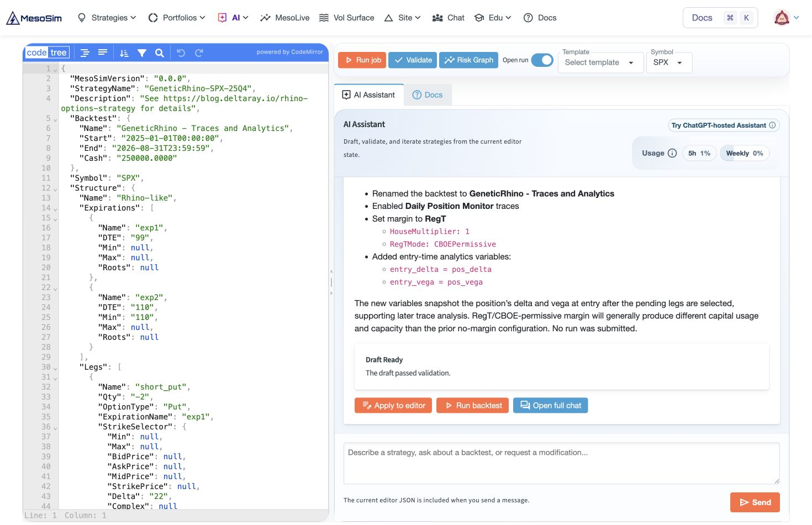Apply the draft to editor
The image size is (812, 525).
(x=393, y=405)
